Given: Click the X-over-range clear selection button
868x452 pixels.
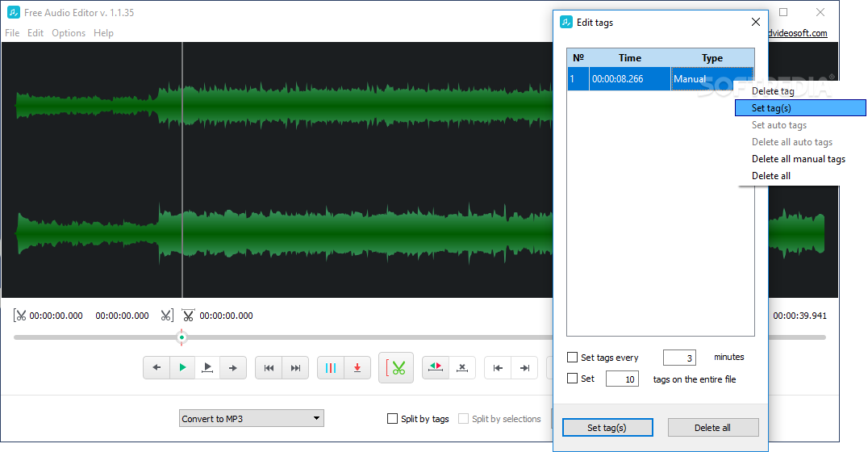Looking at the screenshot, I should (462, 367).
